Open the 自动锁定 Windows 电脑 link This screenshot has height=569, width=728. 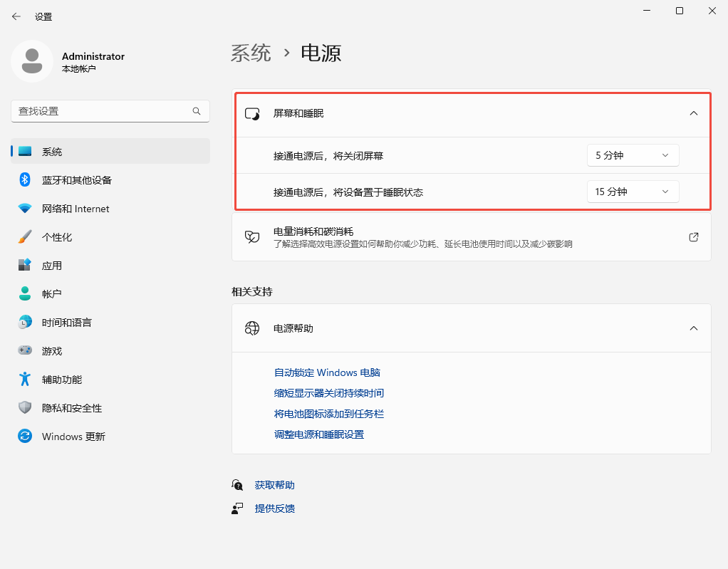(327, 372)
